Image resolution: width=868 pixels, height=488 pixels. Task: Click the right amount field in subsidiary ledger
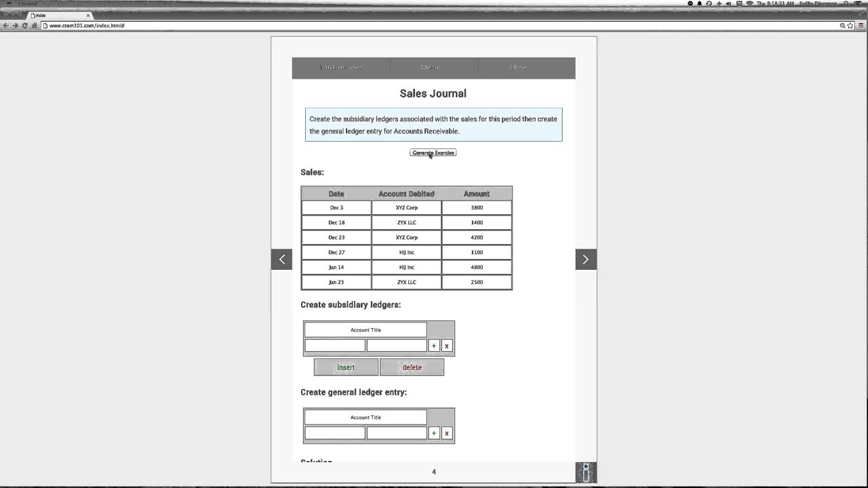397,346
